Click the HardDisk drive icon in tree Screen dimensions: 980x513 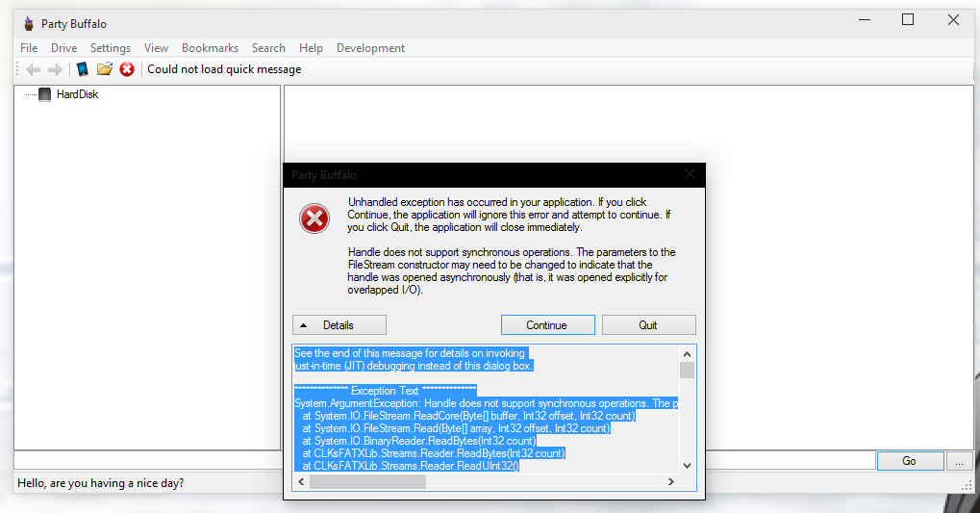pyautogui.click(x=45, y=94)
